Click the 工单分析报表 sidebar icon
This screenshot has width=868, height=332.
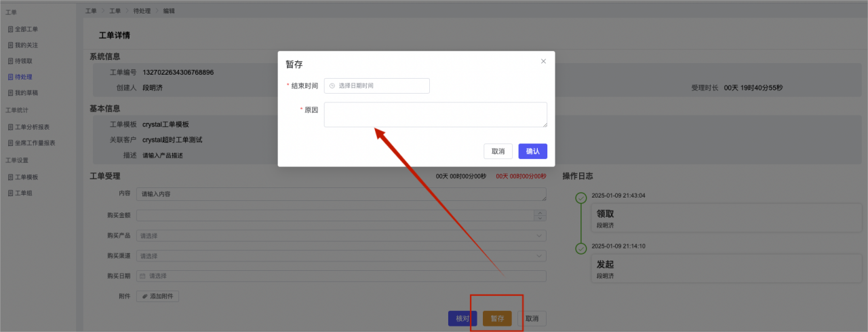(x=10, y=127)
